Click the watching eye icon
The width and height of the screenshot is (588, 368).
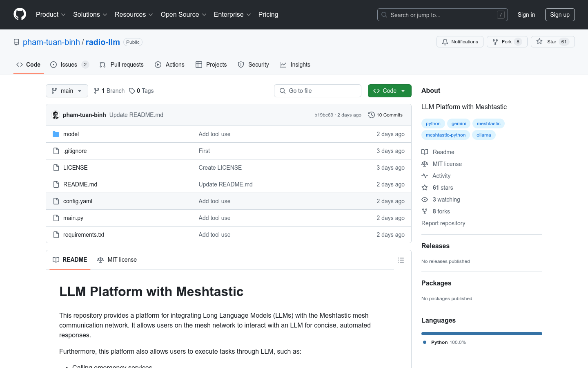(425, 200)
